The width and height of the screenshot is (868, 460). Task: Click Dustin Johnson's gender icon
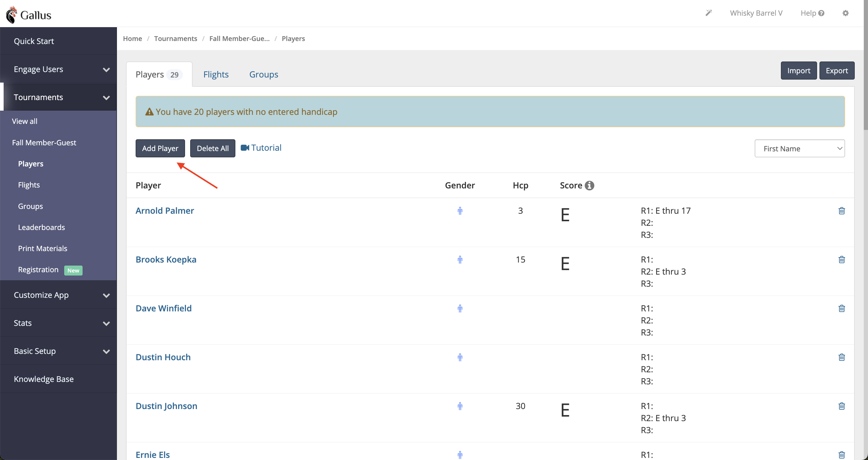pyautogui.click(x=460, y=406)
